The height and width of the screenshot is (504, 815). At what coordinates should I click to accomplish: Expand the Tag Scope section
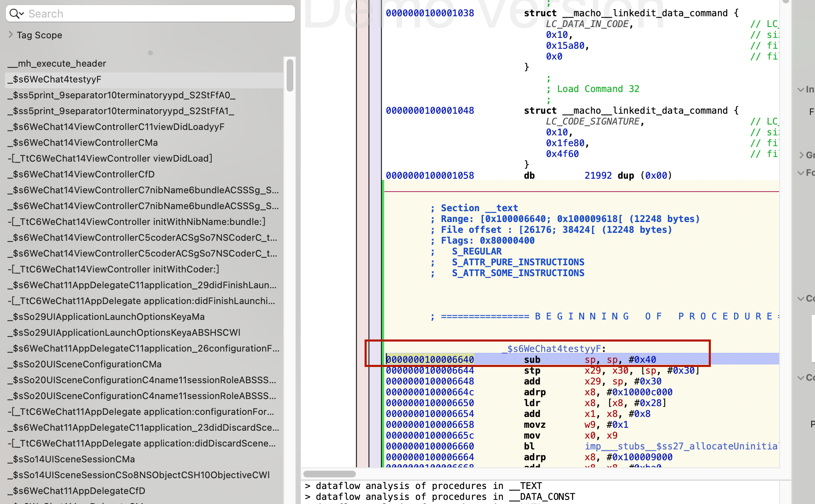(x=11, y=35)
